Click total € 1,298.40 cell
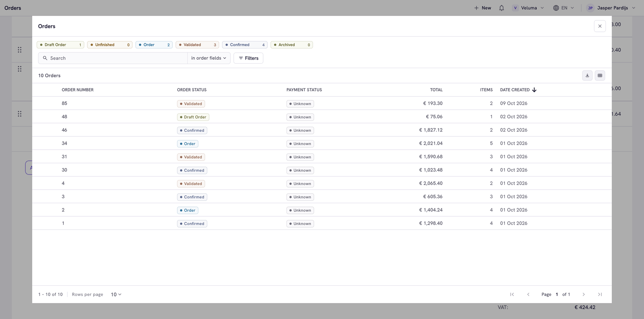This screenshot has height=319, width=644. (x=431, y=223)
